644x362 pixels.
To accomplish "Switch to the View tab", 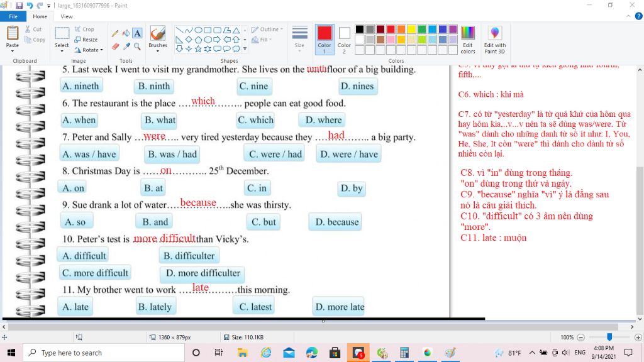I will 67,16.
